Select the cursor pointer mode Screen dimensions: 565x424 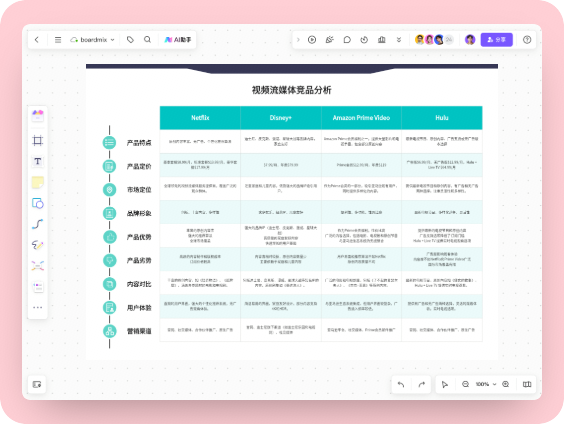click(445, 384)
